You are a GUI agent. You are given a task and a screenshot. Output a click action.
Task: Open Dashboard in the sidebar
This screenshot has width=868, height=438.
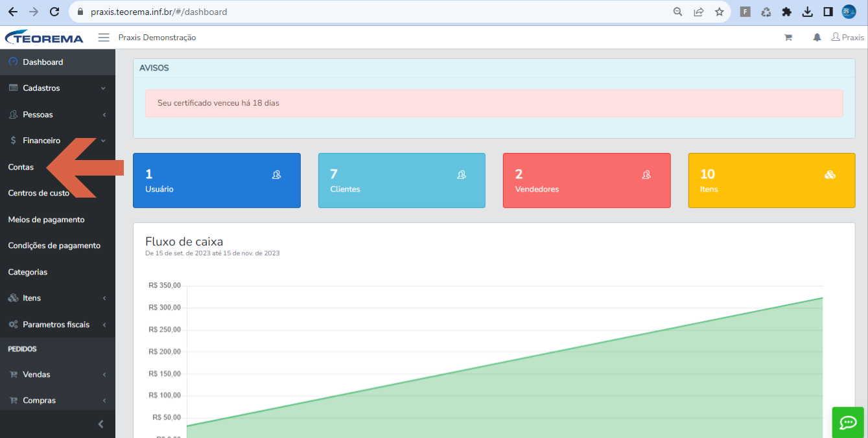(58, 62)
